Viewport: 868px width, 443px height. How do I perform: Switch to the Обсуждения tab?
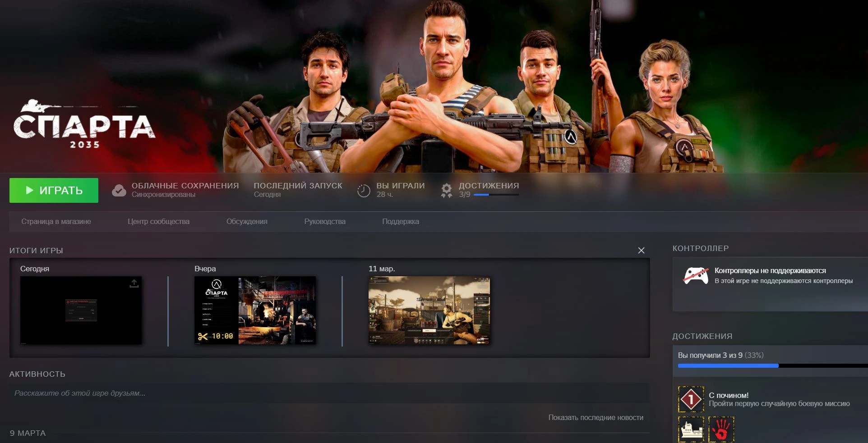247,221
